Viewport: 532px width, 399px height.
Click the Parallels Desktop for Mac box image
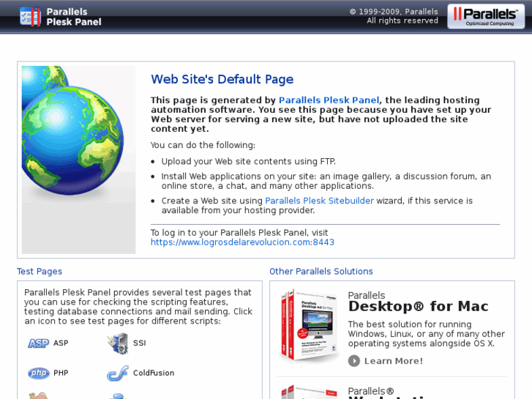[309, 326]
